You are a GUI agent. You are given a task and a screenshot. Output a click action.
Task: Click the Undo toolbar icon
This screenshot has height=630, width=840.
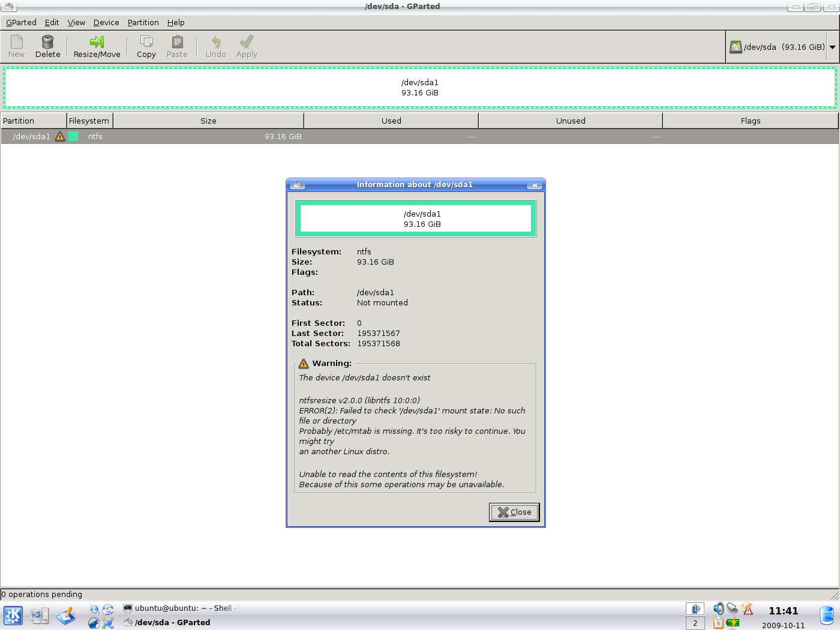pyautogui.click(x=215, y=46)
